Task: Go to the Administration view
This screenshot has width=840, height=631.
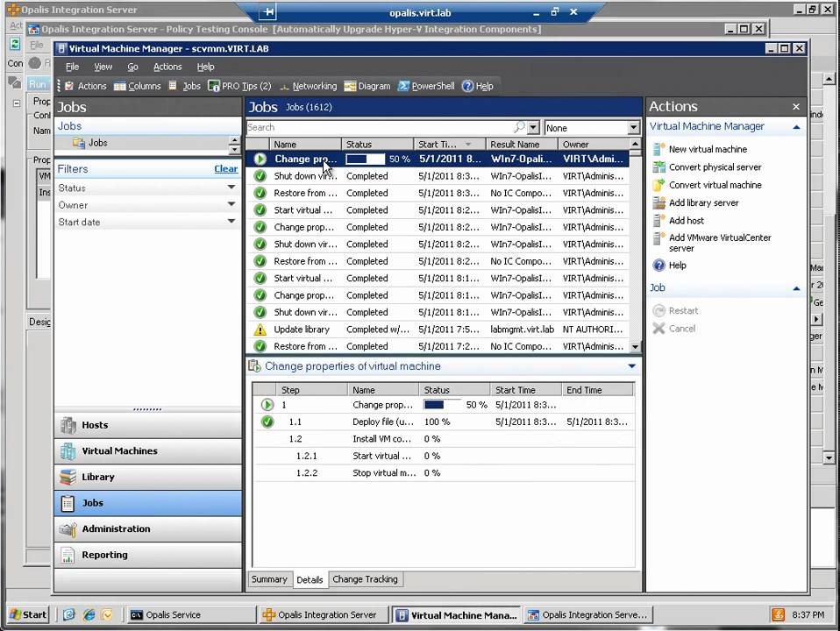Action: click(x=148, y=528)
